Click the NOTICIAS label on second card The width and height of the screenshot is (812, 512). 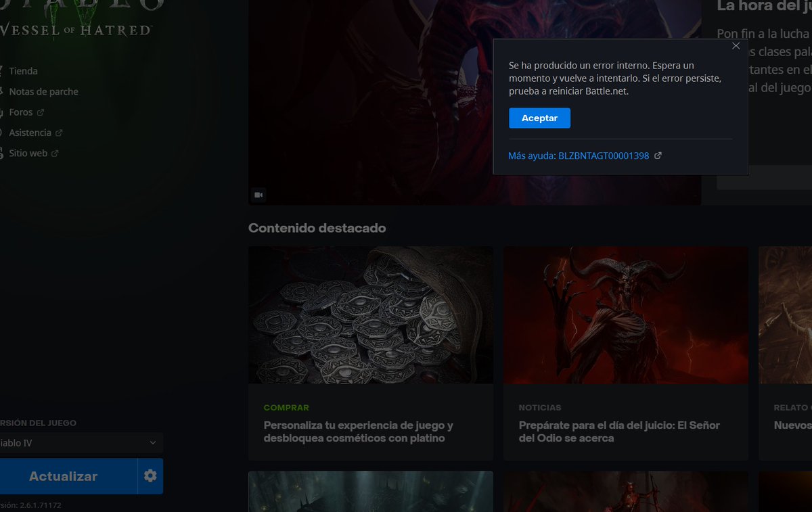coord(540,408)
